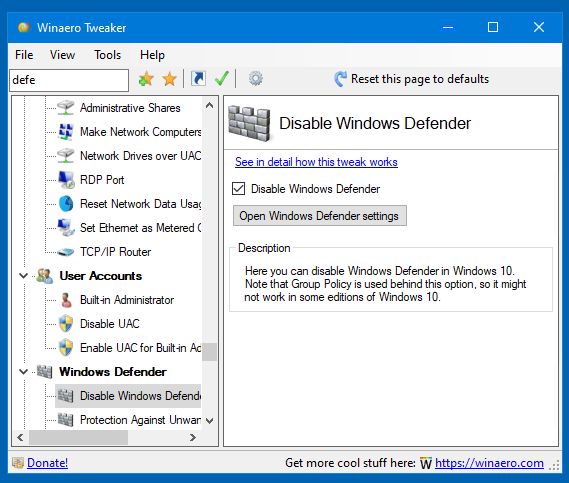Click the vertical scrollbar thumb in tree
The image size is (569, 483).
209,352
